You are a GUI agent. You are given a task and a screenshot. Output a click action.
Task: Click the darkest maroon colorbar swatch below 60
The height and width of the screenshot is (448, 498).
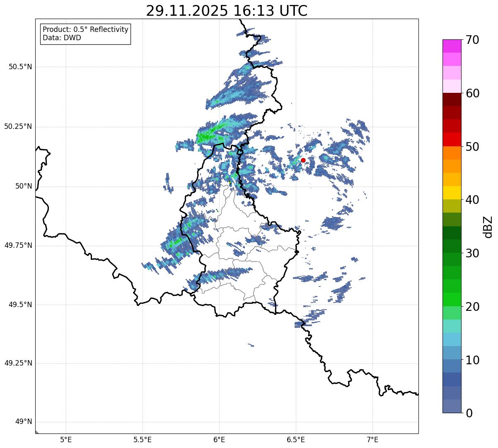click(x=452, y=99)
